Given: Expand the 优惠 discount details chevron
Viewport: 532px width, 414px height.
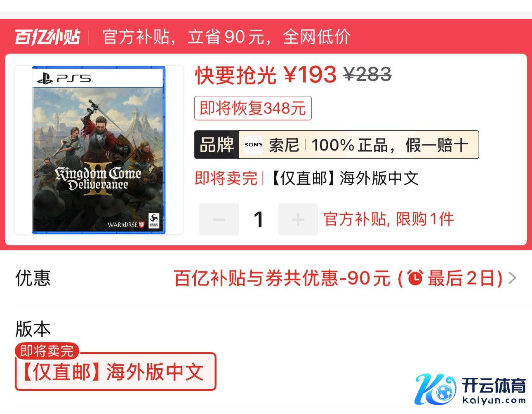Looking at the screenshot, I should 512,278.
